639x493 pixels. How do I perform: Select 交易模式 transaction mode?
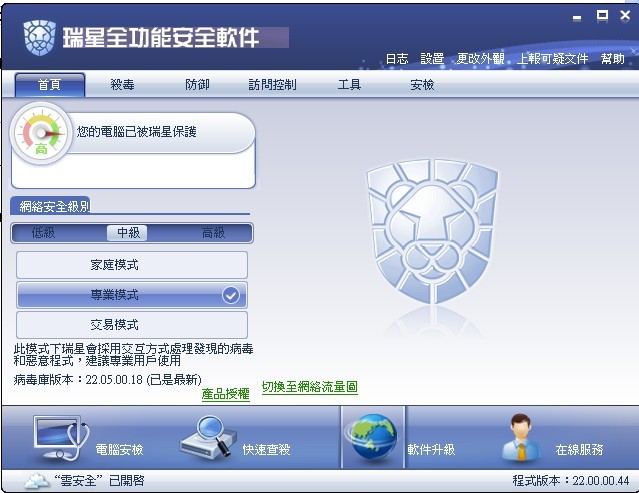coord(132,325)
